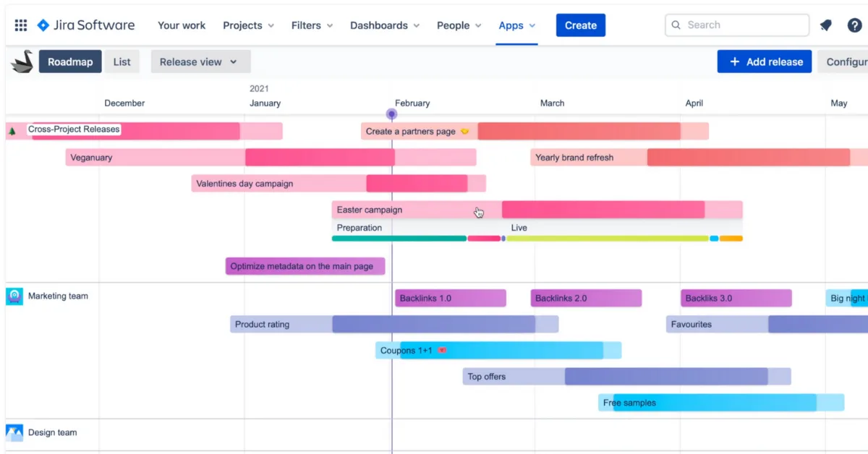Expand the Apps navigation menu
Screen dimensions: 868x454
point(516,25)
